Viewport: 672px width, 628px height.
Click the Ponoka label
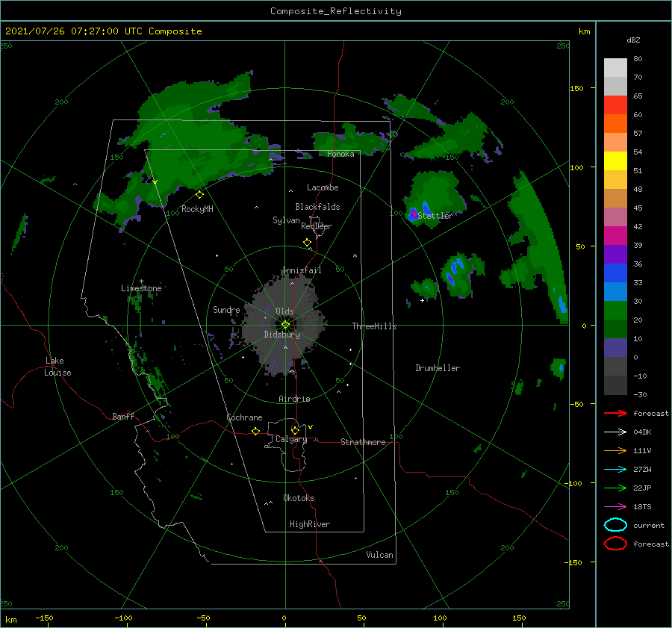click(x=340, y=154)
